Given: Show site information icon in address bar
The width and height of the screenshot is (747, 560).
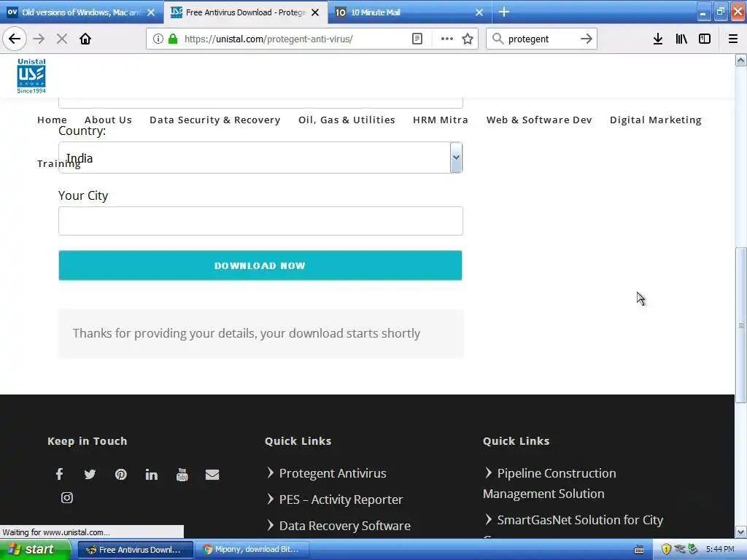Looking at the screenshot, I should (x=158, y=39).
